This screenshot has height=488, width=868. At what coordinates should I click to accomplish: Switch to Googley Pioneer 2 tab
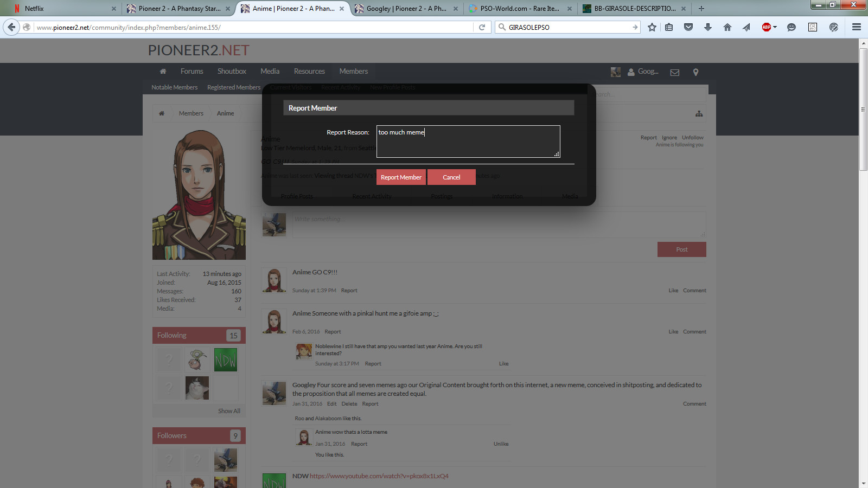click(406, 9)
